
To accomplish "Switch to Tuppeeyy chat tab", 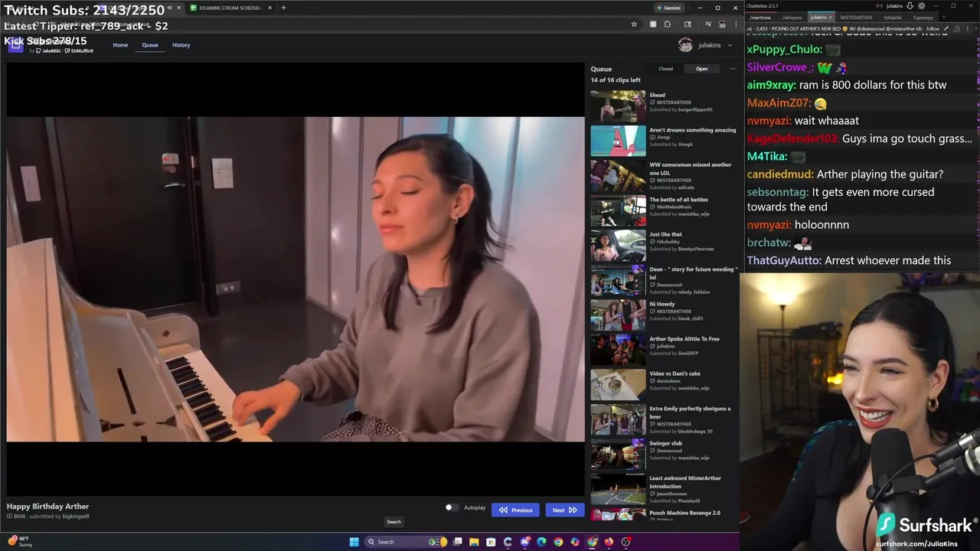I will (x=923, y=18).
